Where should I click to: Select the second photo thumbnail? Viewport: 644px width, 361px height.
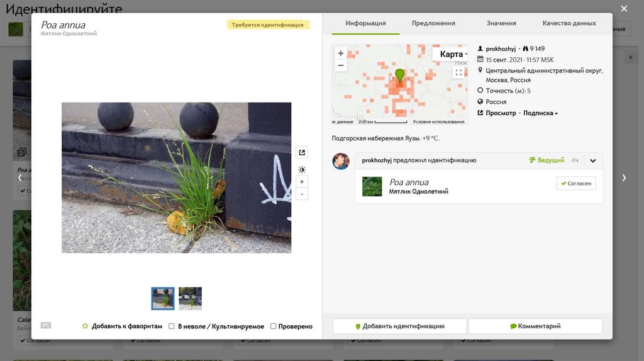190,298
